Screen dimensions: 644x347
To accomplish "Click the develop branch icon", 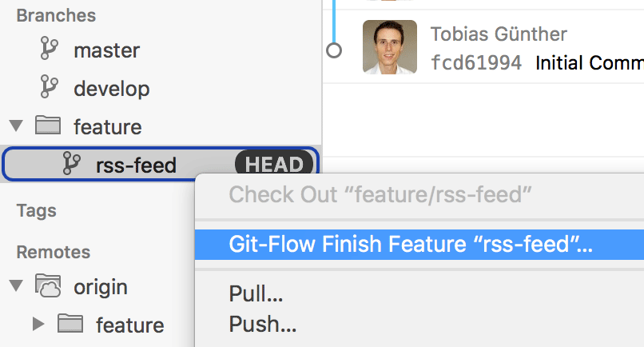I will tap(50, 87).
